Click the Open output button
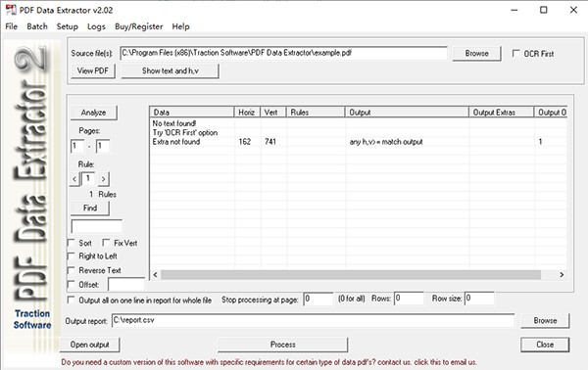The image size is (588, 370). click(89, 345)
